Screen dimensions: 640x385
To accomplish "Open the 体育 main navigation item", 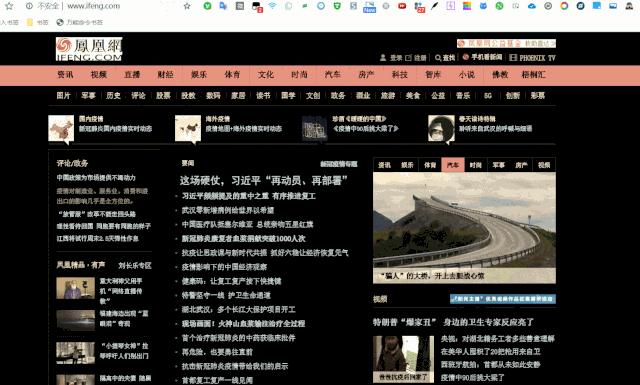I will point(233,75).
